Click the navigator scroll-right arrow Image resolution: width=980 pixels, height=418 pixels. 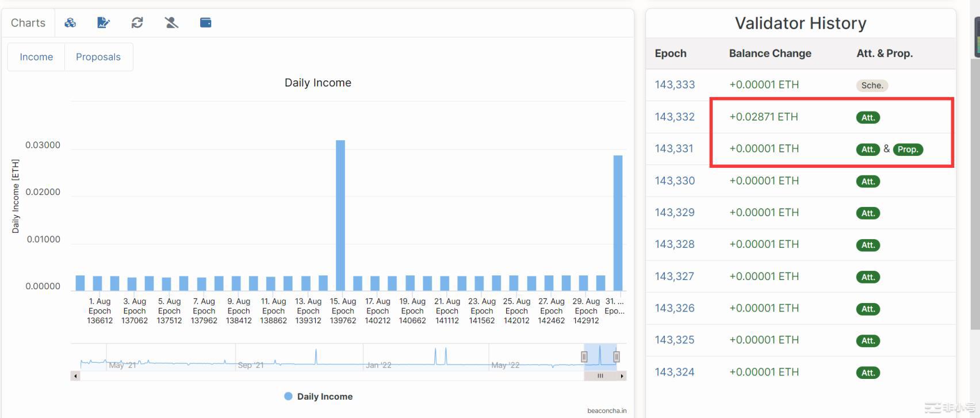(x=622, y=376)
